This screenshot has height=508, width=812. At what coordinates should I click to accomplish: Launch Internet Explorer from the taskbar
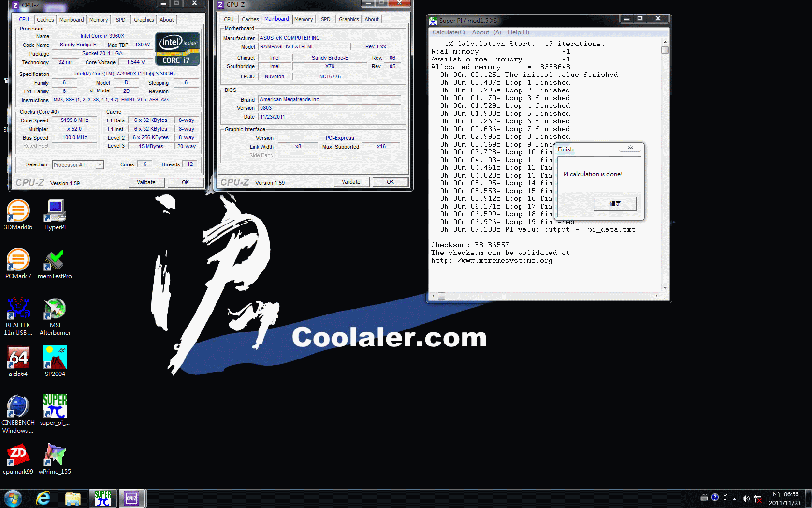coord(43,498)
